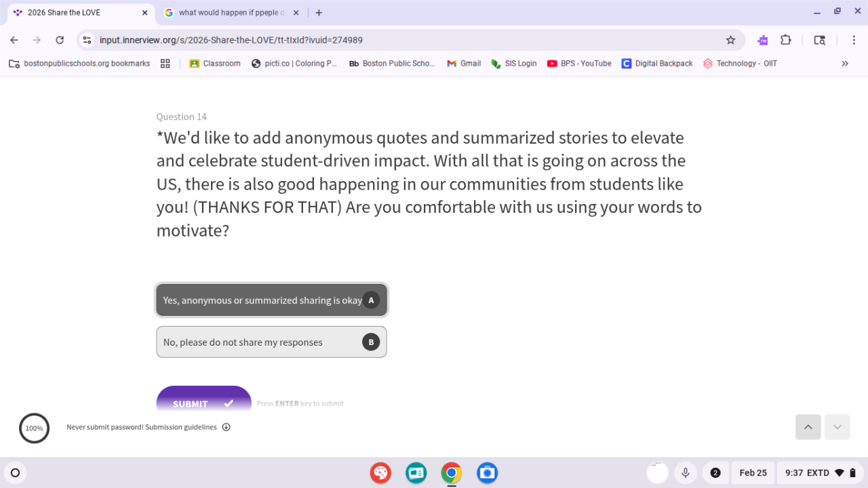Go to previous question with up arrow
The height and width of the screenshot is (488, 868).
click(x=808, y=427)
